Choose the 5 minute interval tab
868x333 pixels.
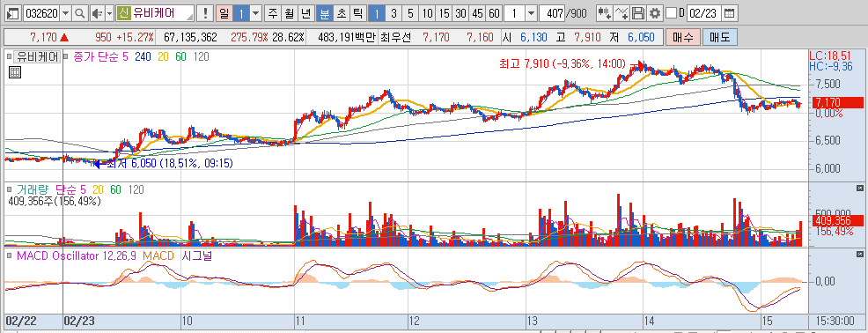(x=410, y=13)
